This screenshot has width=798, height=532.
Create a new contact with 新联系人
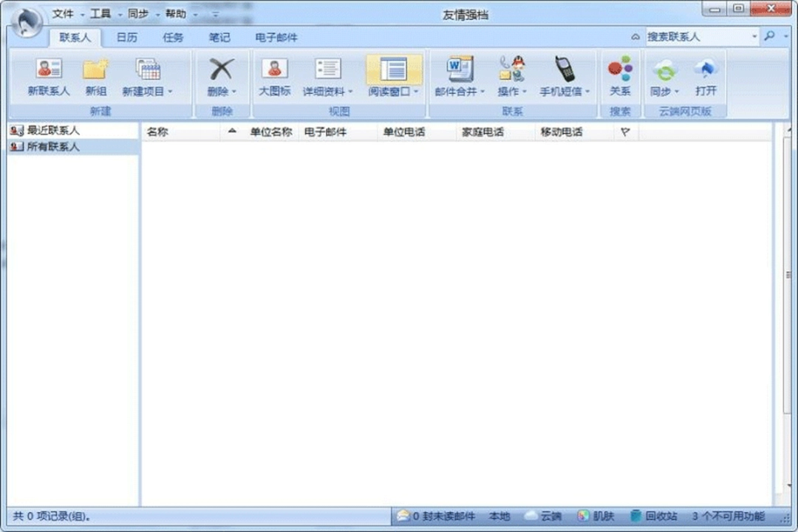point(49,77)
